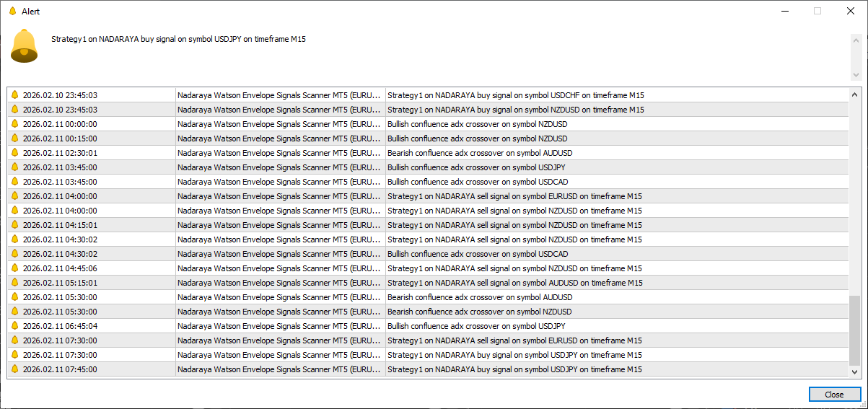Close the Alert window with the title bar X
The height and width of the screenshot is (409, 868).
850,11
